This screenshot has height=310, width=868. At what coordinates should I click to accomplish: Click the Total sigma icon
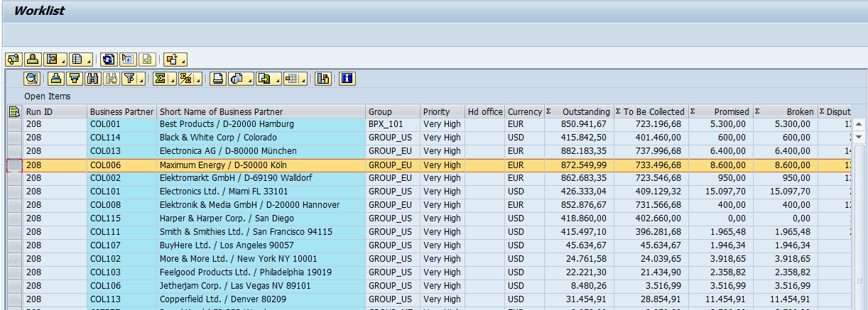coord(161,79)
